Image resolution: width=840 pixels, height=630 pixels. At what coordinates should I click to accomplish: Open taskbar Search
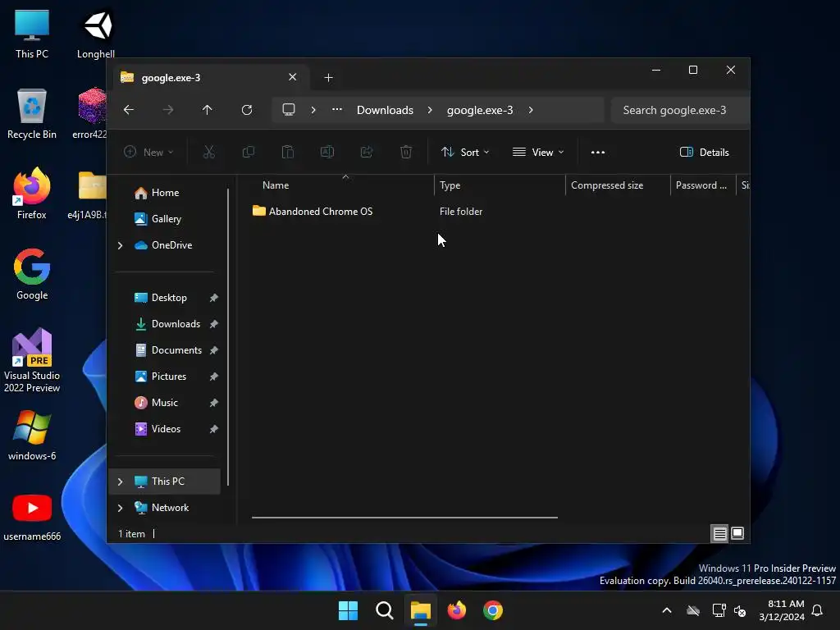(385, 610)
